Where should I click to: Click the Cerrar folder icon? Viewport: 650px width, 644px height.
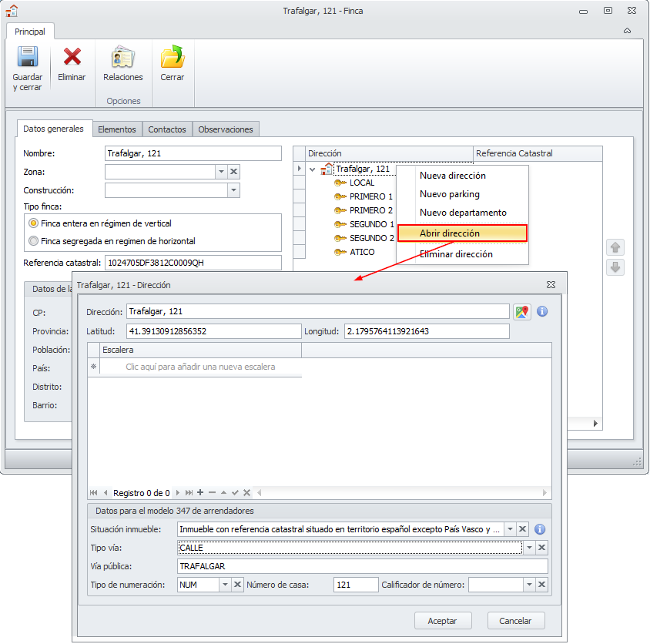172,59
